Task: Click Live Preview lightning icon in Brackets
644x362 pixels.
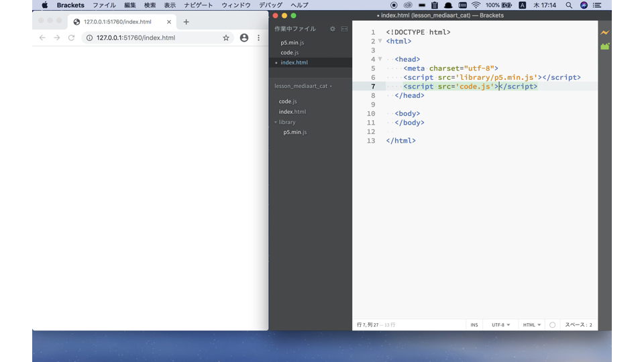Action: tap(604, 32)
